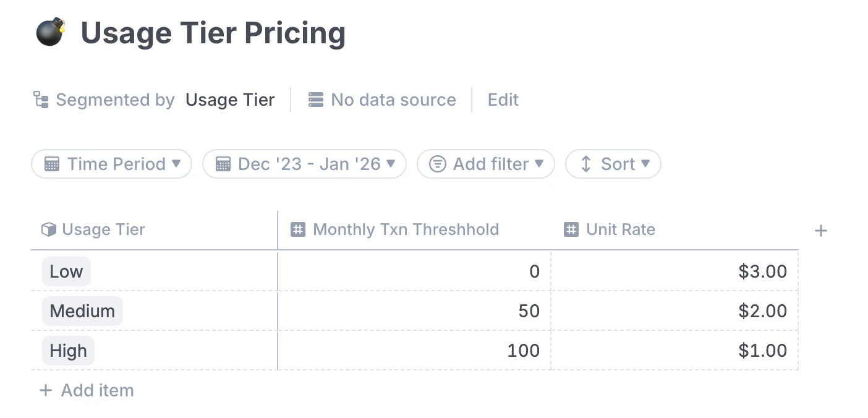Screen dimensions: 868x418
Task: Click the number icon on Monthly Txn Threshhold column
Action: click(x=297, y=229)
